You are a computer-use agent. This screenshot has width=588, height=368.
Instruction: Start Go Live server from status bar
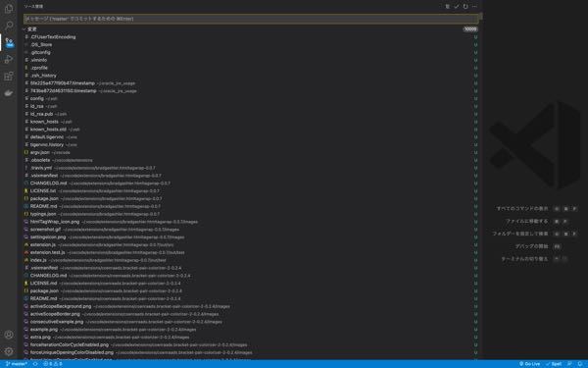click(x=529, y=364)
